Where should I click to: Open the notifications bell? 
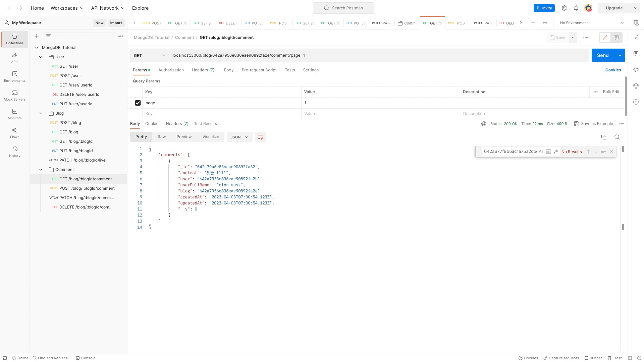tap(576, 8)
